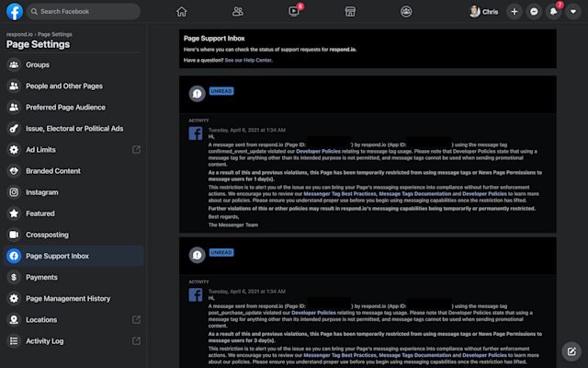
Task: Click the Facebook logo
Action: click(x=15, y=12)
